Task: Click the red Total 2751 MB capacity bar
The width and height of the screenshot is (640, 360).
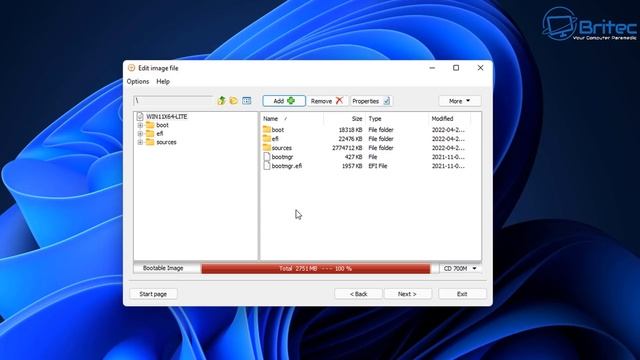Action: 316,269
